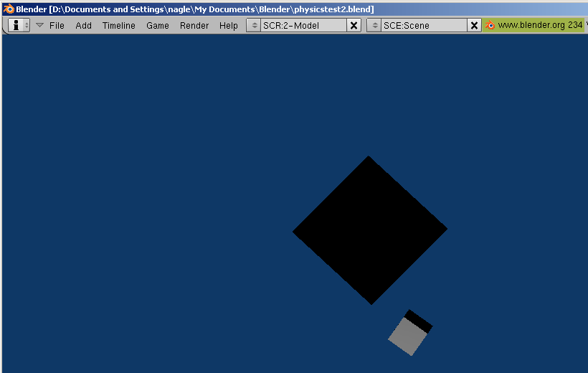
Task: Open the screen layout selector dropdown
Action: coord(254,25)
